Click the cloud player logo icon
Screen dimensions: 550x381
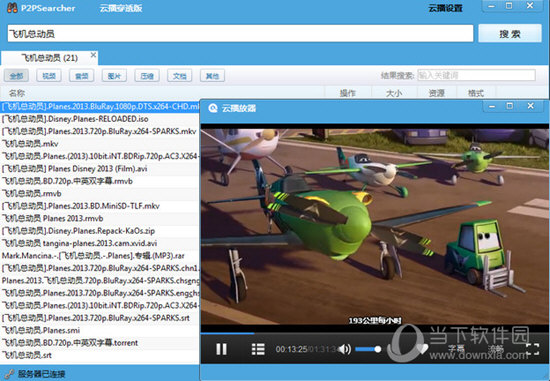point(213,108)
